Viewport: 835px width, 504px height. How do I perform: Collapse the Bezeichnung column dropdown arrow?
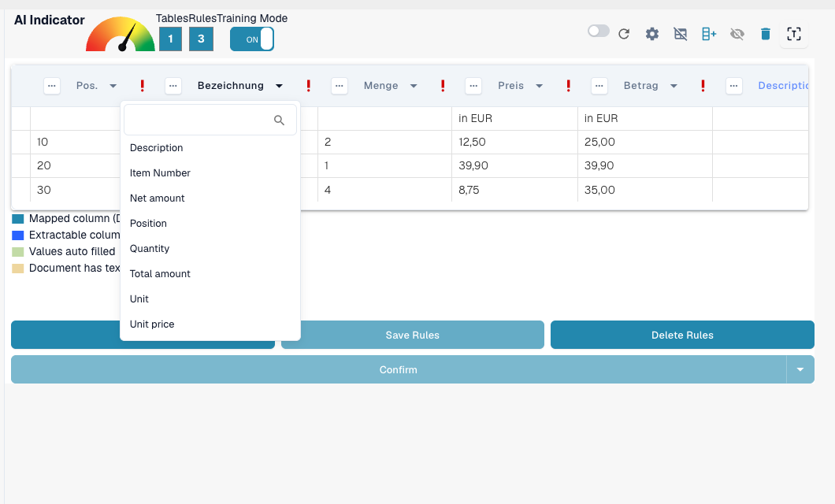(x=279, y=86)
